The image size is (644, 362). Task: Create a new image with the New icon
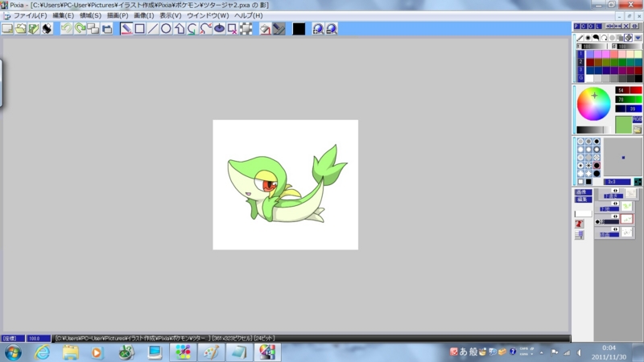click(7, 29)
